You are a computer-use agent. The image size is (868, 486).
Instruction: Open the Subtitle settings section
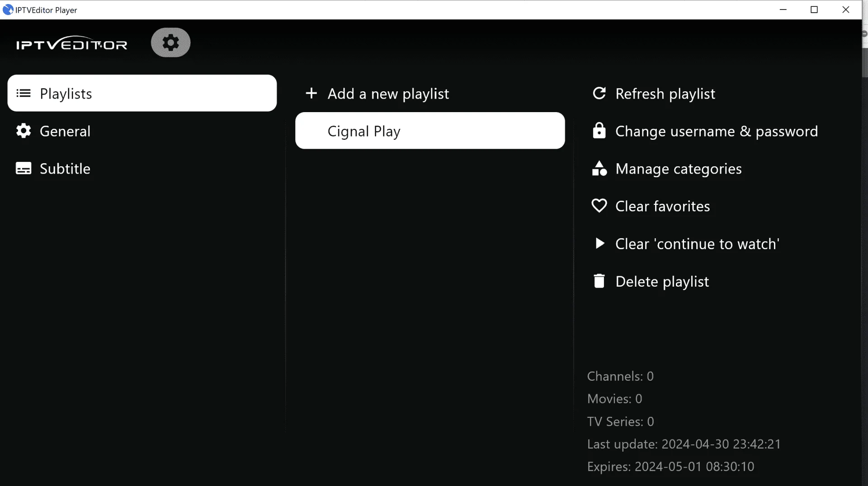point(142,169)
